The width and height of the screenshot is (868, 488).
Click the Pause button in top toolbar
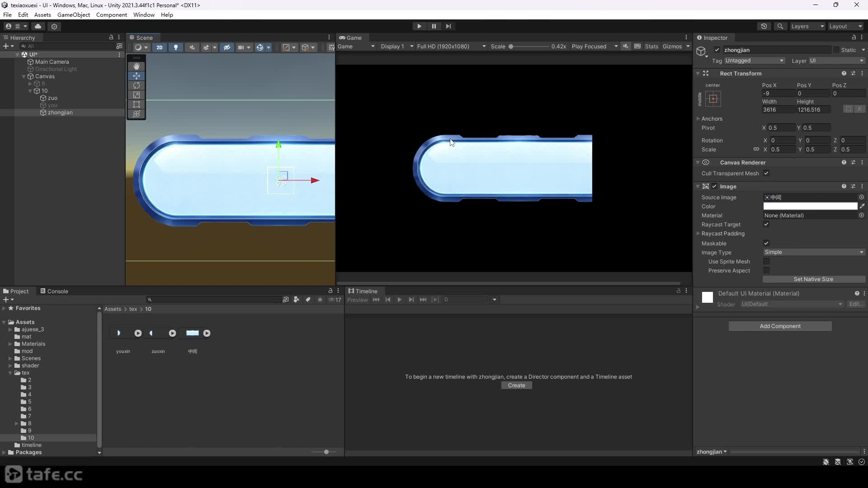pos(434,26)
